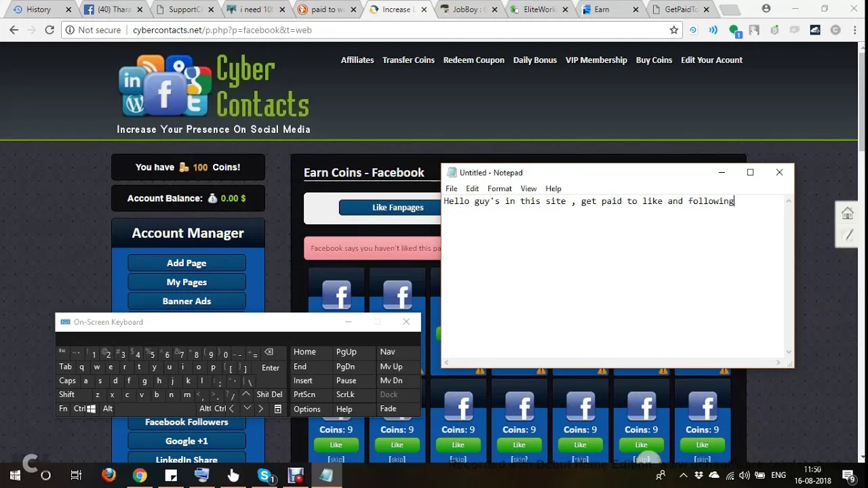Reload the cybercontacts.net page
The height and width of the screenshot is (488, 868).
click(50, 30)
